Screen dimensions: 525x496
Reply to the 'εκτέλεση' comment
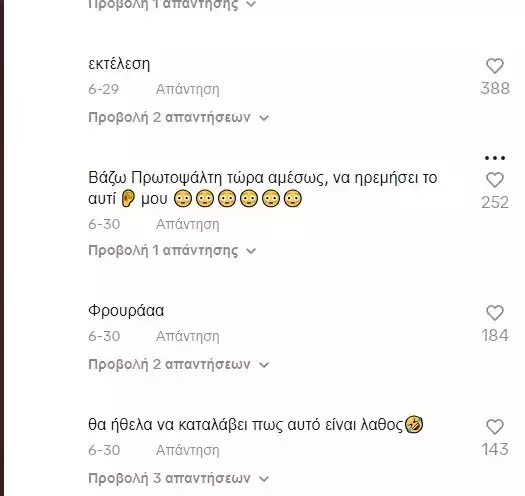[188, 89]
